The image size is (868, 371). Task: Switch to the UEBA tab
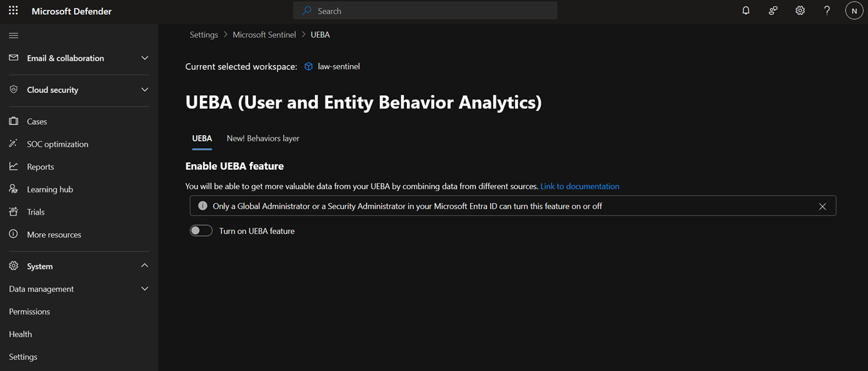[202, 138]
